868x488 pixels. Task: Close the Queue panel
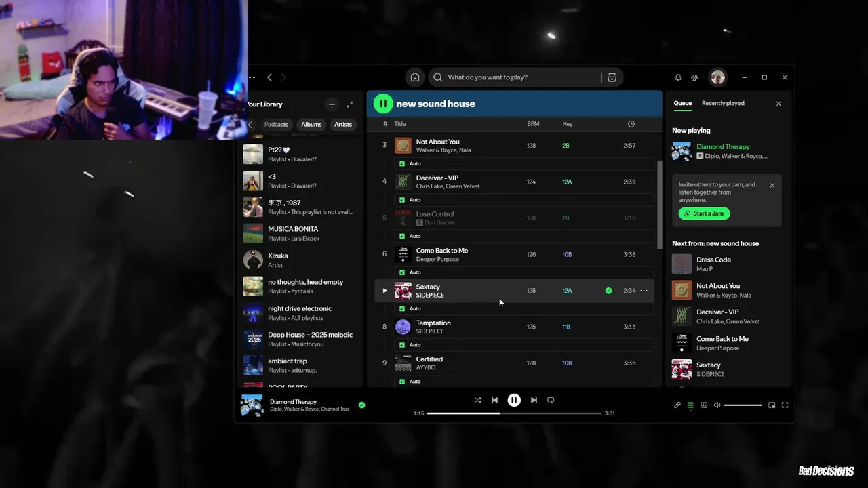pos(778,104)
